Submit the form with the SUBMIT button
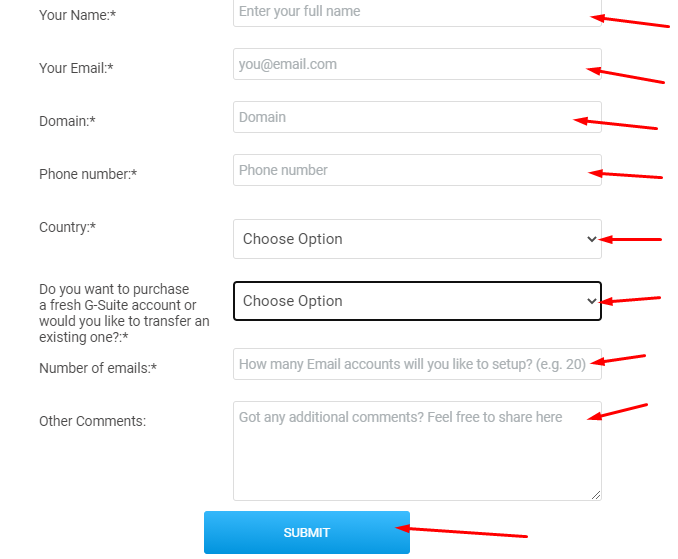Image resolution: width=678 pixels, height=559 pixels. tap(307, 532)
